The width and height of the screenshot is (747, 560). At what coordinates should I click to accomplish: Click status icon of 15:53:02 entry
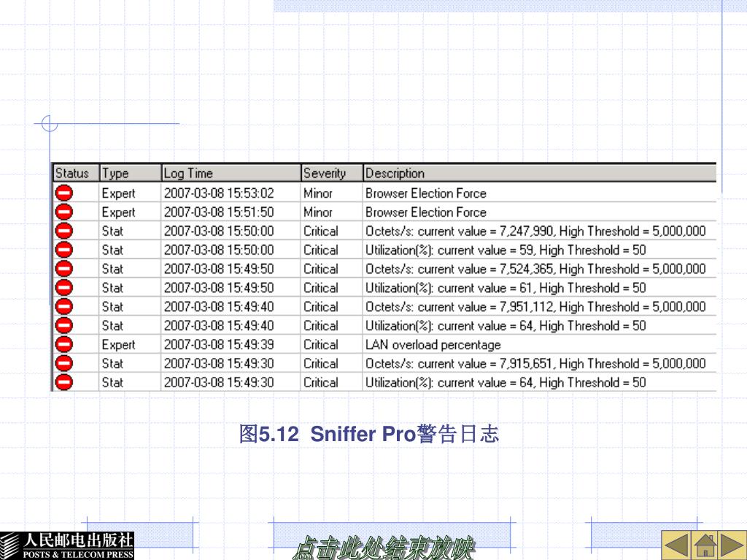[x=64, y=192]
